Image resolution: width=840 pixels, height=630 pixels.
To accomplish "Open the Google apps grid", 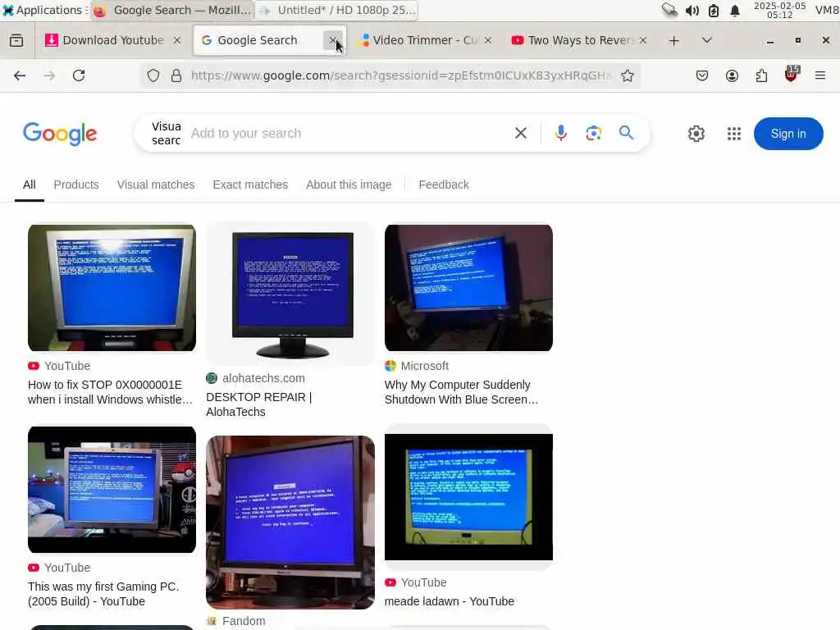I will click(x=734, y=134).
